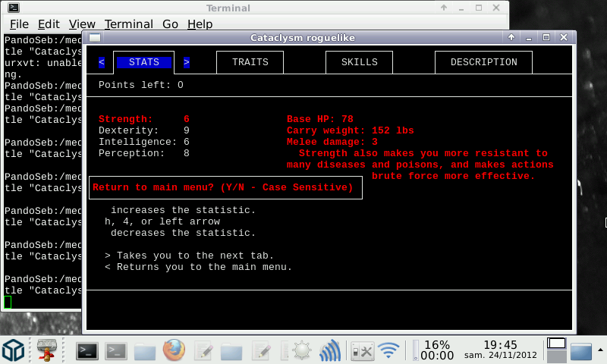Click the show desktop icon
607x364 pixels.
pyautogui.click(x=581, y=351)
